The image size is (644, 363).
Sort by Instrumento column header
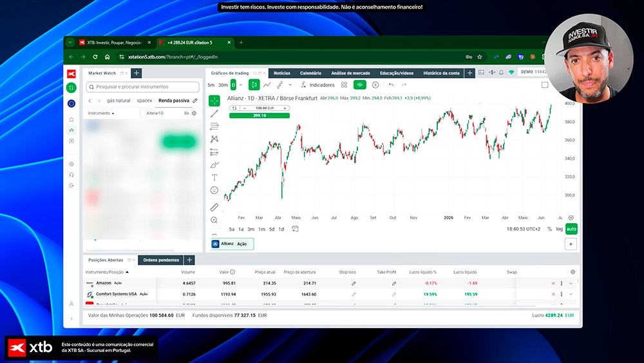click(x=101, y=113)
